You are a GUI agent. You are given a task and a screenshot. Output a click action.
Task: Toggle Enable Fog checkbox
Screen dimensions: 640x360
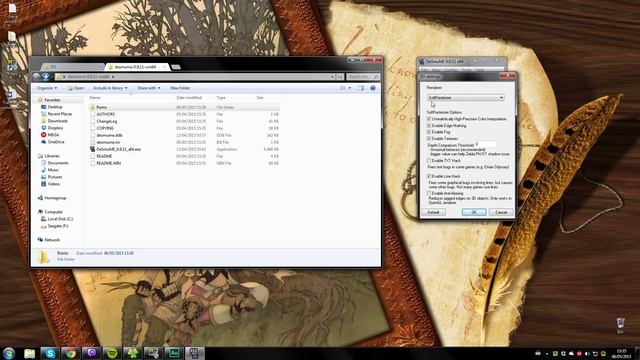click(429, 132)
